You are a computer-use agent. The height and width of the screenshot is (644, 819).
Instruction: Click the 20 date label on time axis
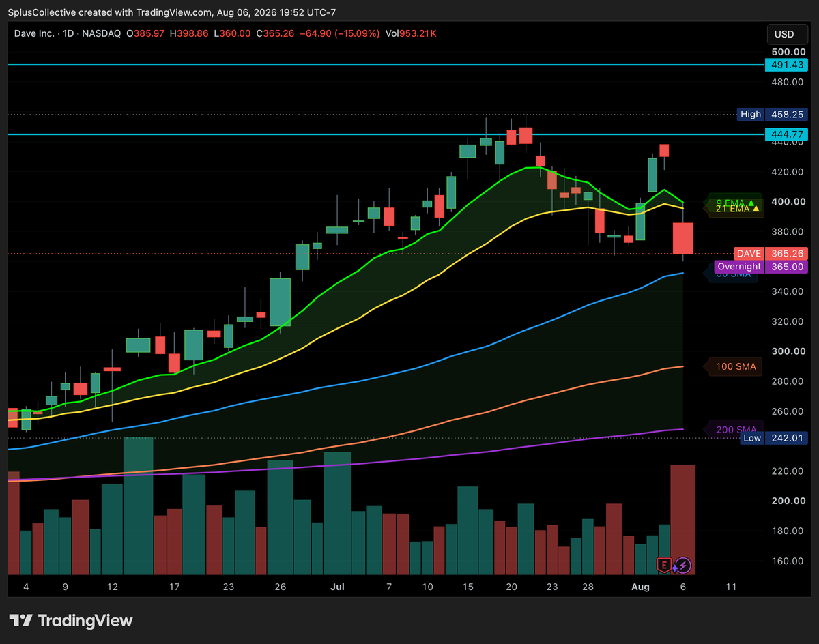click(511, 587)
